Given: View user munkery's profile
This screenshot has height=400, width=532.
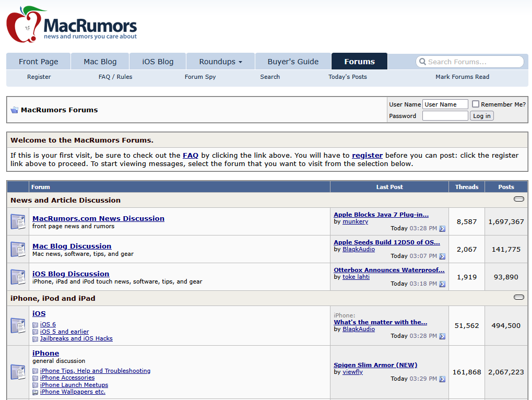Looking at the screenshot, I should click(355, 221).
